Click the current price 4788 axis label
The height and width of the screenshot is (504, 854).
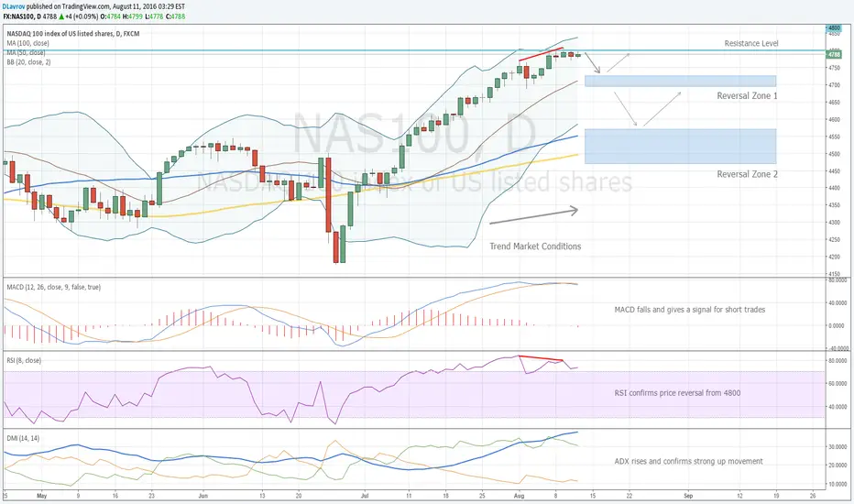coord(835,54)
